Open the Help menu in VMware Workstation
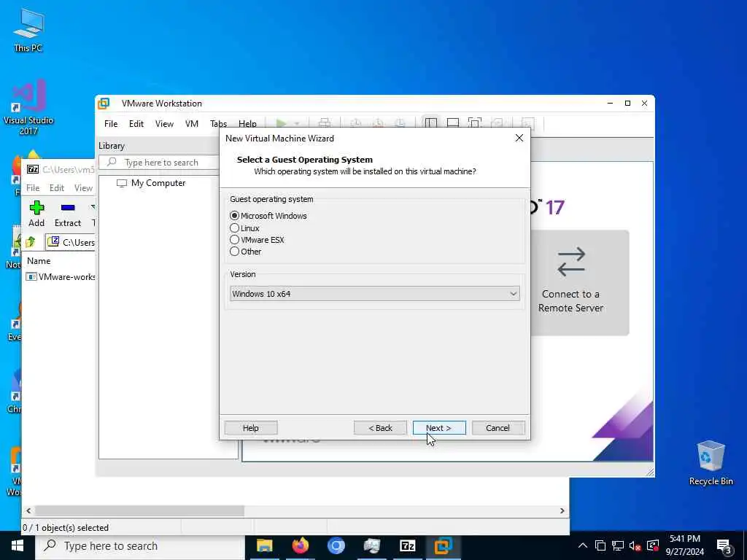Viewport: 747px width, 560px height. coord(247,124)
